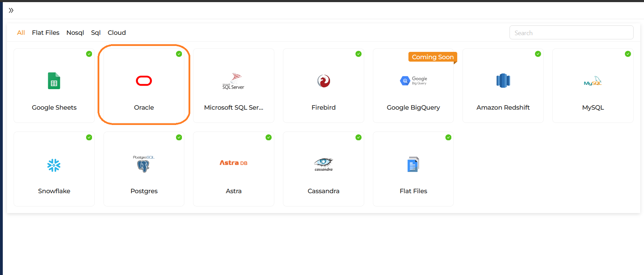Click inside the Search field
The height and width of the screenshot is (275, 644).
tap(571, 32)
